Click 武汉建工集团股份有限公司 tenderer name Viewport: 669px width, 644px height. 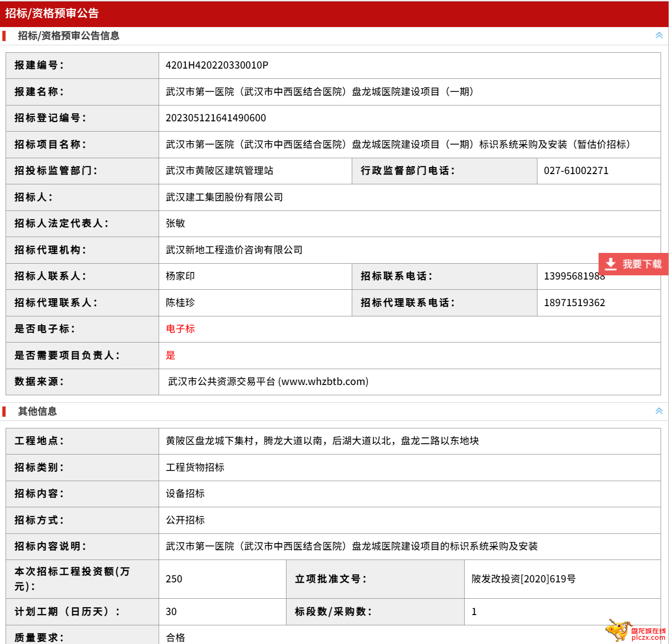224,197
